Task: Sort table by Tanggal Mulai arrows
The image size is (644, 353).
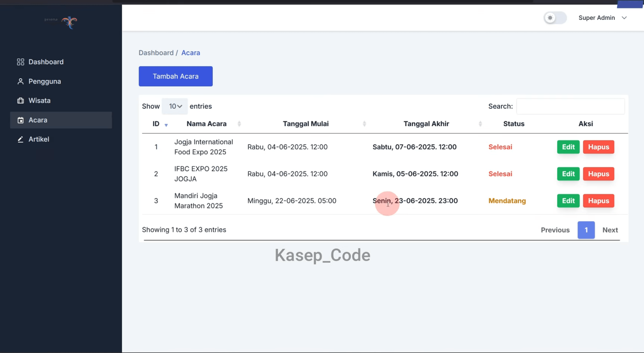Action: pyautogui.click(x=364, y=124)
